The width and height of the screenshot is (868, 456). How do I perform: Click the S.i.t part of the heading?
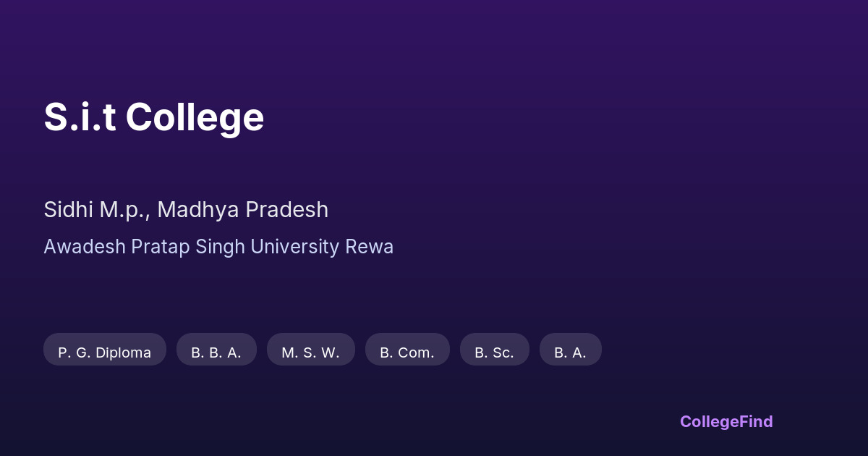tap(80, 117)
